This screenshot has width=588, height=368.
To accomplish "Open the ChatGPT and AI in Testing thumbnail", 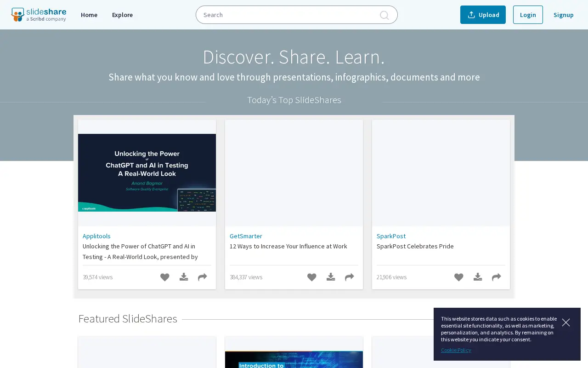I will pos(147,173).
